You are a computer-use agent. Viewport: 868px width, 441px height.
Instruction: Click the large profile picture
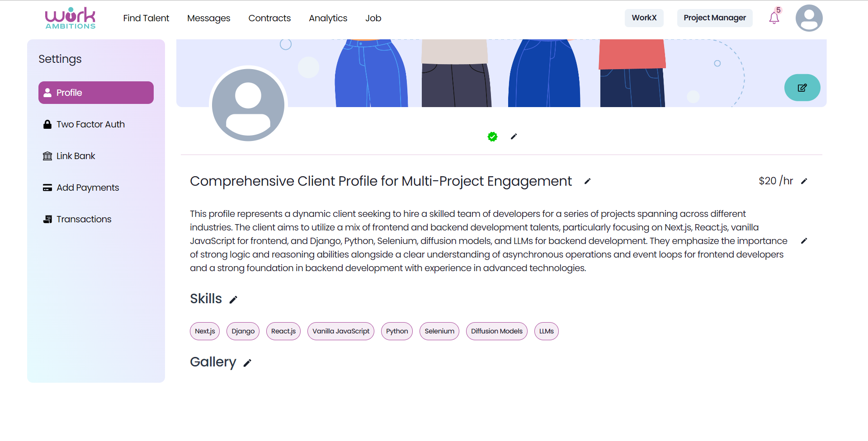coord(248,105)
